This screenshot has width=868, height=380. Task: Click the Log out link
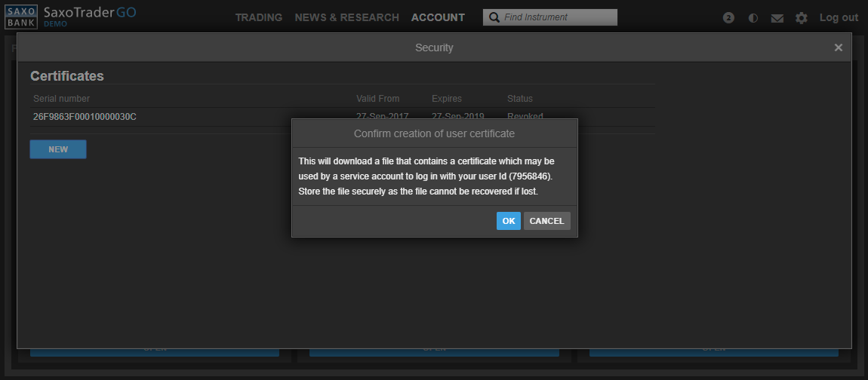[x=839, y=17]
